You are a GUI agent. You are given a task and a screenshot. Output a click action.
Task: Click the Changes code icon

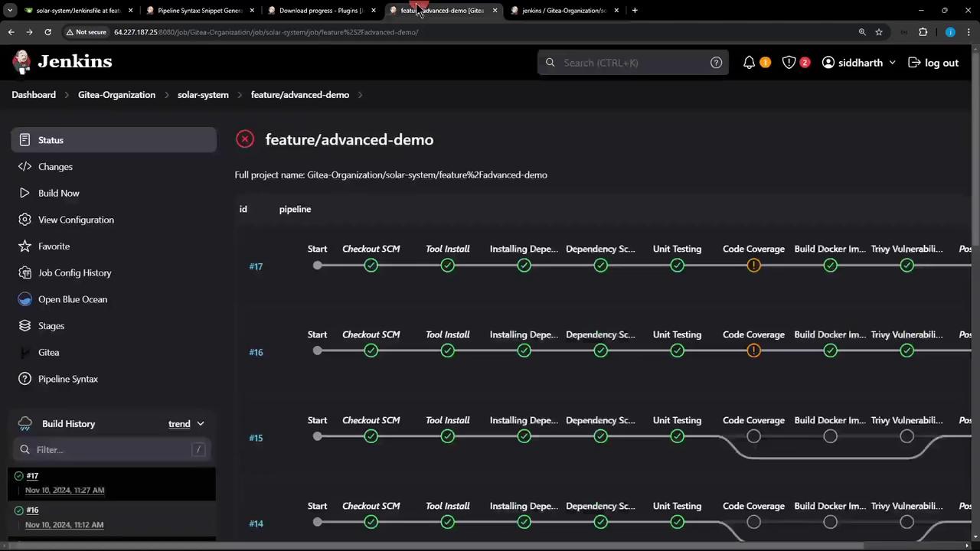(x=24, y=167)
